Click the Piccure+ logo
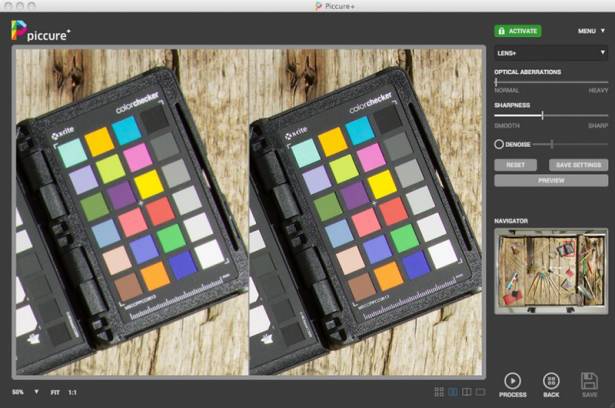Screen dimensions: 615x408 pyautogui.click(x=40, y=31)
